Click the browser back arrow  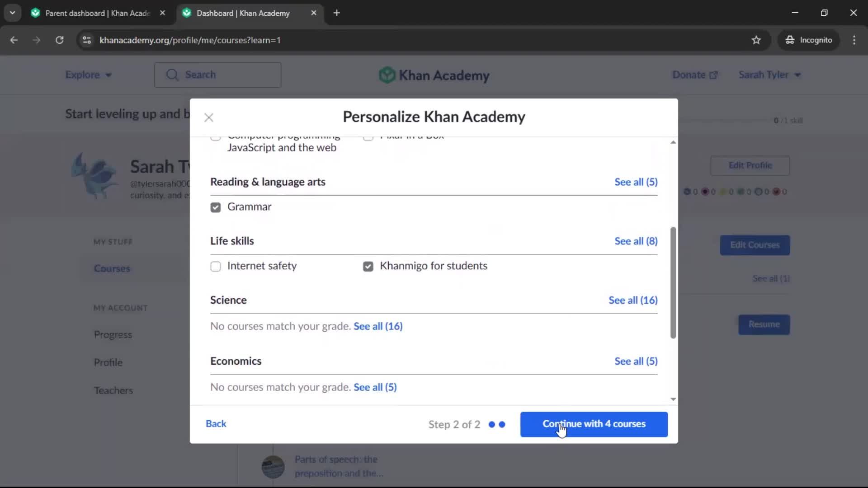point(14,40)
